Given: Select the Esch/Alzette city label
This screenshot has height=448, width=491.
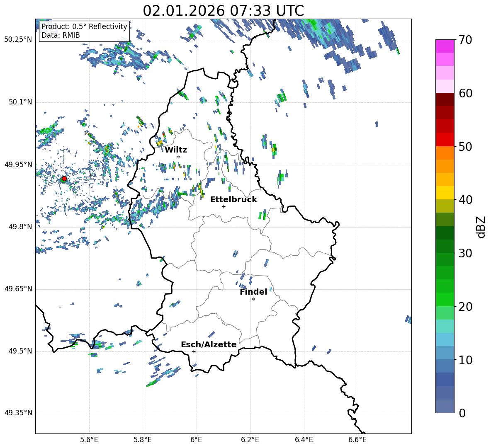Looking at the screenshot, I should [x=209, y=344].
